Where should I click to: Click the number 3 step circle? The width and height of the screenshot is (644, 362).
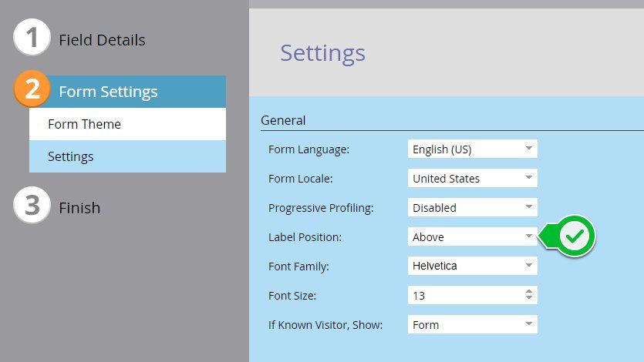(32, 205)
